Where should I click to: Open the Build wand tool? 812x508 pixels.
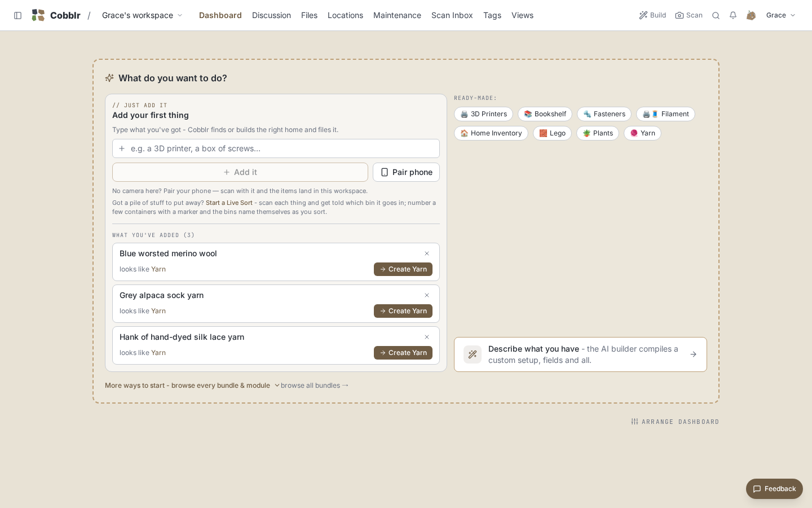652,15
